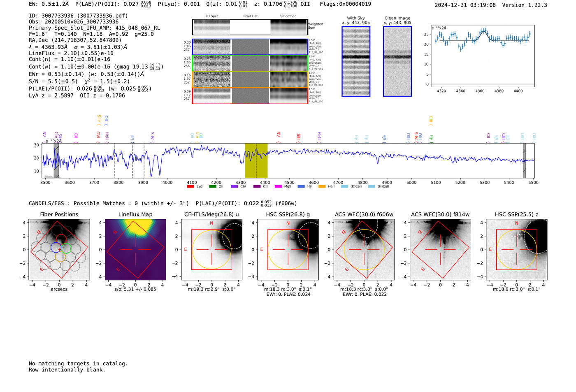Select the CFHTLS/Meg(26.8) u cutout
The height and width of the screenshot is (392, 576).
[x=211, y=249]
